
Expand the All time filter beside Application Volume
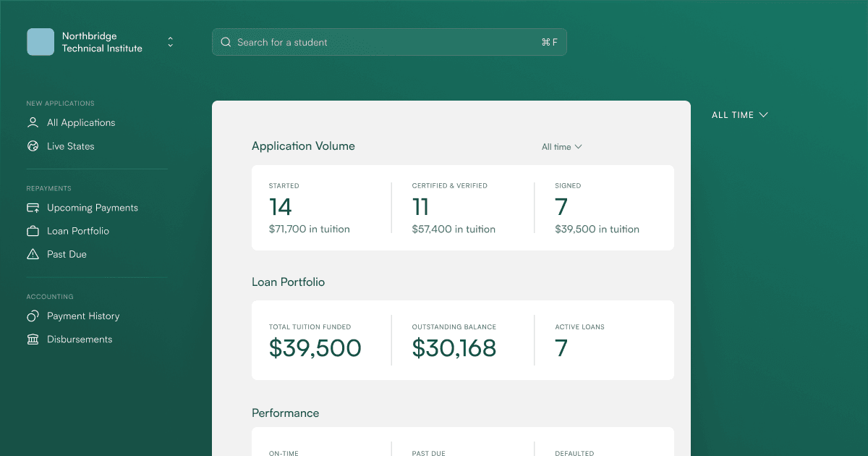[x=561, y=146]
